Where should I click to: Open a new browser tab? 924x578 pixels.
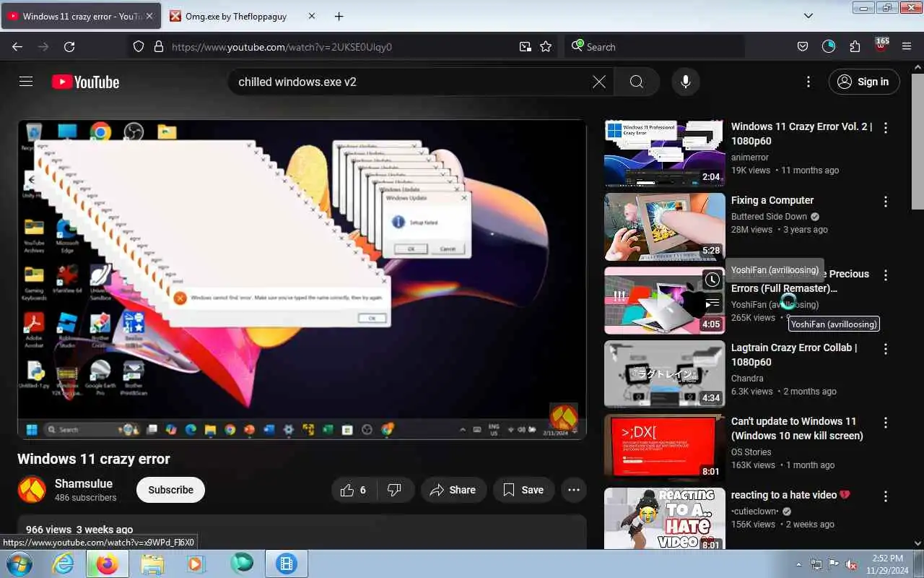[x=339, y=16]
